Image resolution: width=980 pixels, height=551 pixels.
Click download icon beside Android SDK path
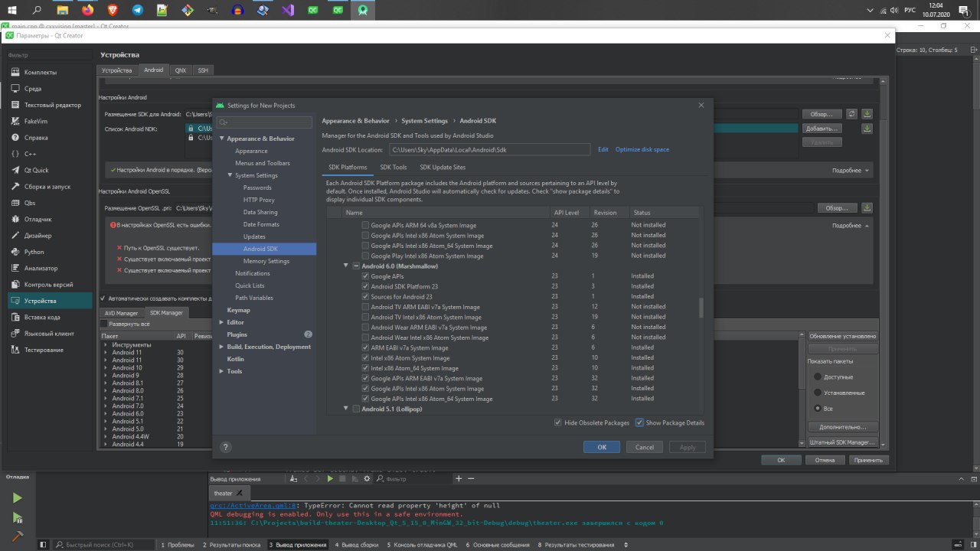[x=867, y=114]
